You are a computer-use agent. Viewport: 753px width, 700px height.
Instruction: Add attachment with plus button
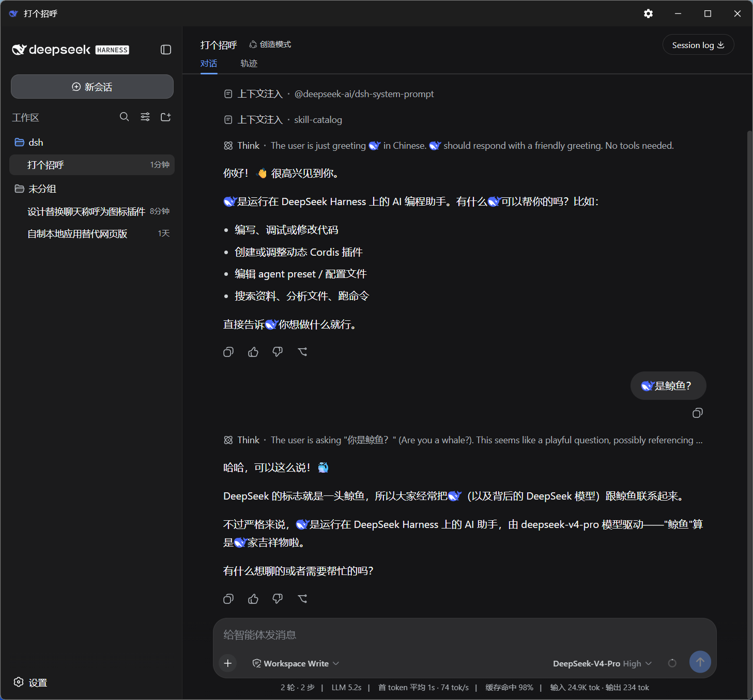pos(228,663)
